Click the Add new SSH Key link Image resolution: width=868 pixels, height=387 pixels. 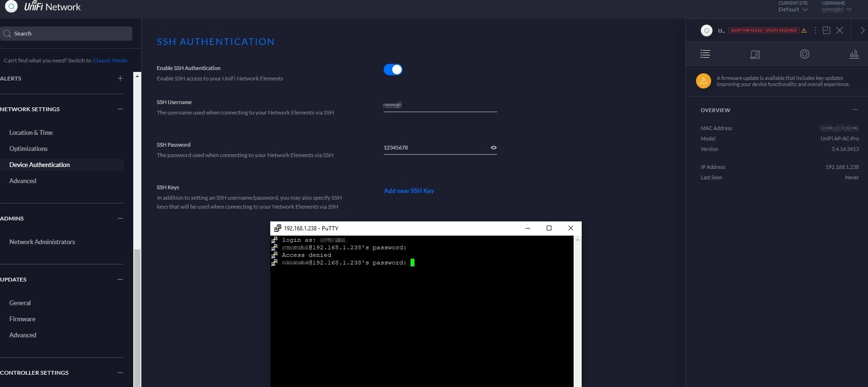click(x=409, y=191)
